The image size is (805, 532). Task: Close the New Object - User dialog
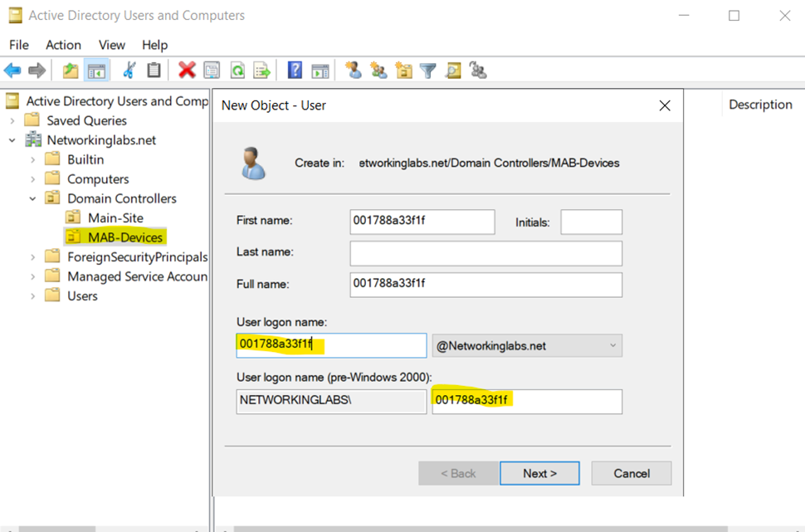(x=665, y=105)
